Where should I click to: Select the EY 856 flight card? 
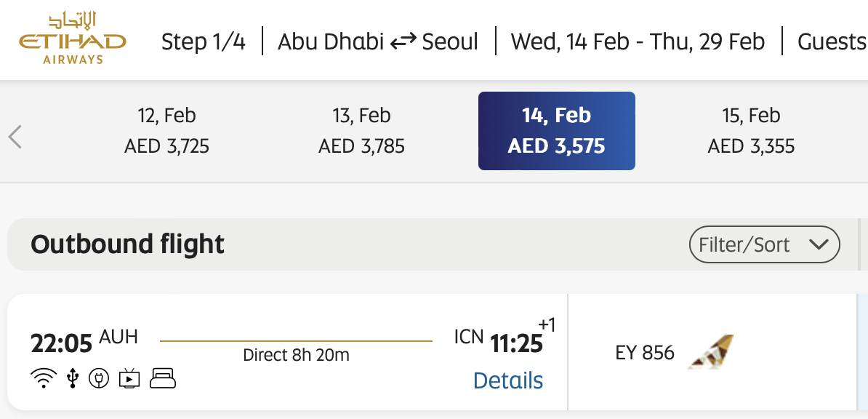click(644, 353)
